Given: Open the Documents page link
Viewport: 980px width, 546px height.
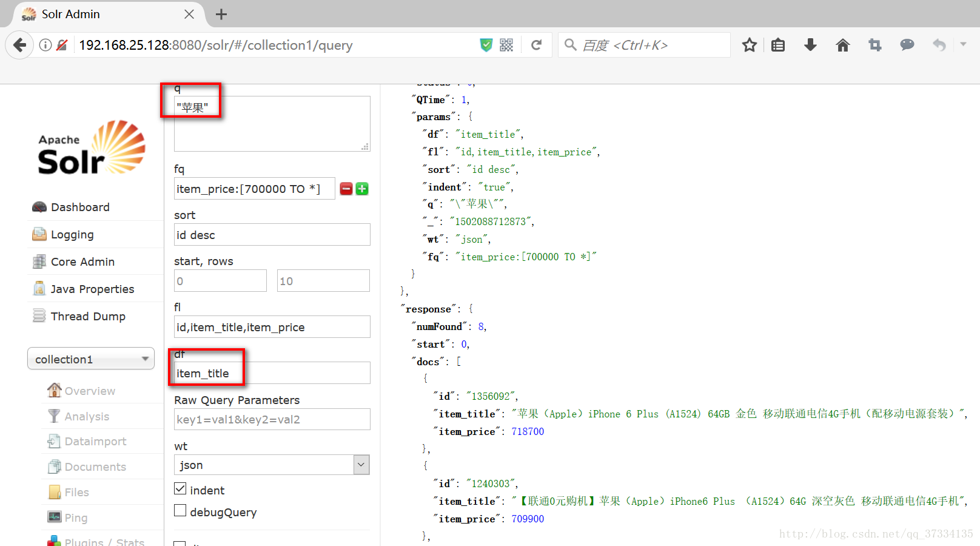Looking at the screenshot, I should click(95, 467).
